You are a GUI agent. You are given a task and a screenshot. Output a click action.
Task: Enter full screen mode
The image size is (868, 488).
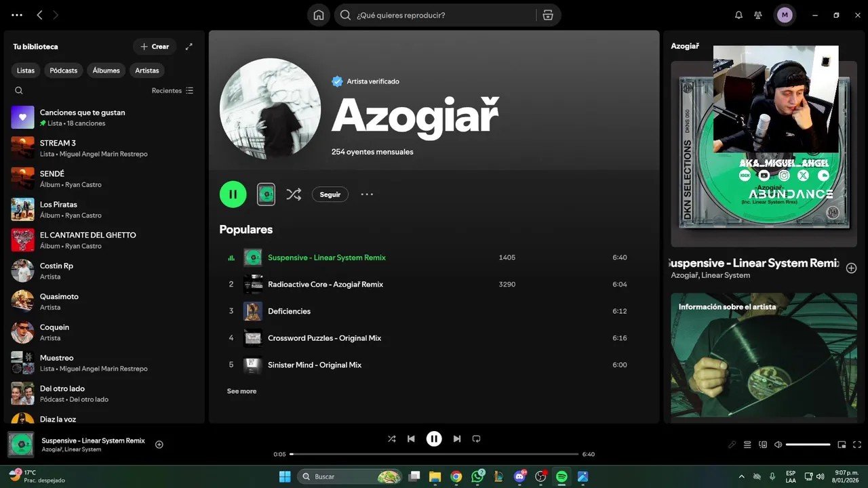coord(857,445)
